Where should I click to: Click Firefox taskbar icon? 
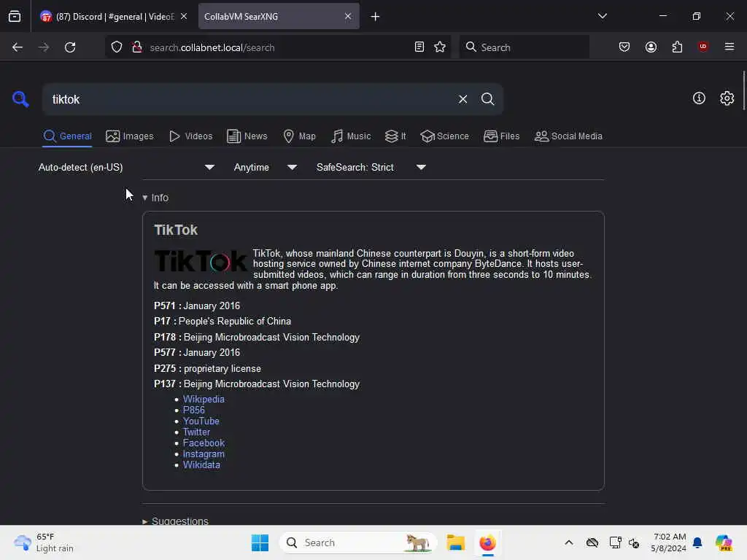tap(487, 542)
